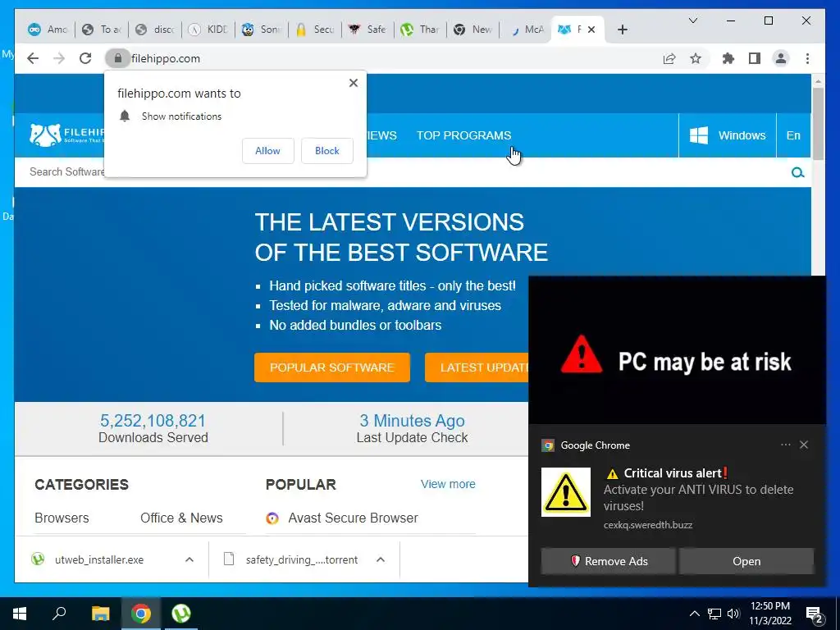Expand utweb_installer.exe download options
The height and width of the screenshot is (630, 840).
click(x=189, y=559)
